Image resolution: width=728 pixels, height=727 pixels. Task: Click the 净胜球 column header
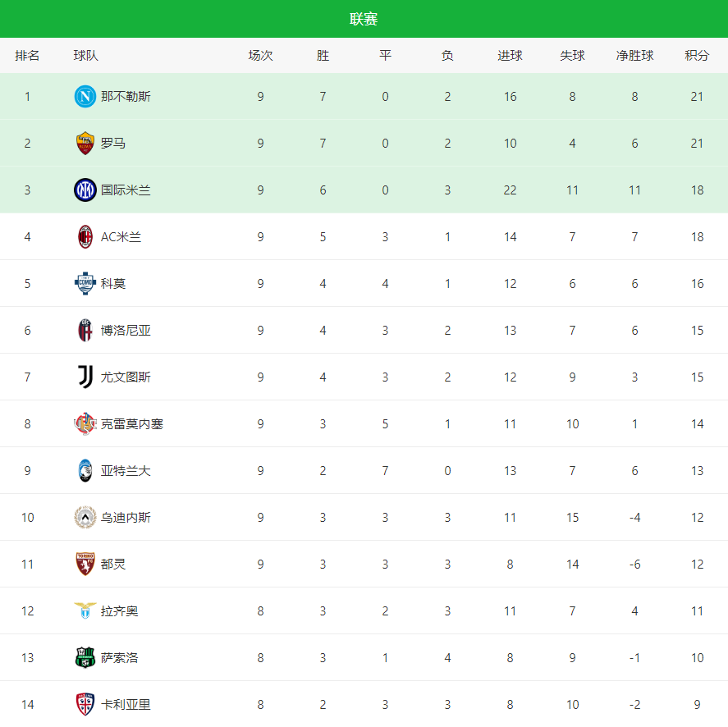(x=634, y=56)
